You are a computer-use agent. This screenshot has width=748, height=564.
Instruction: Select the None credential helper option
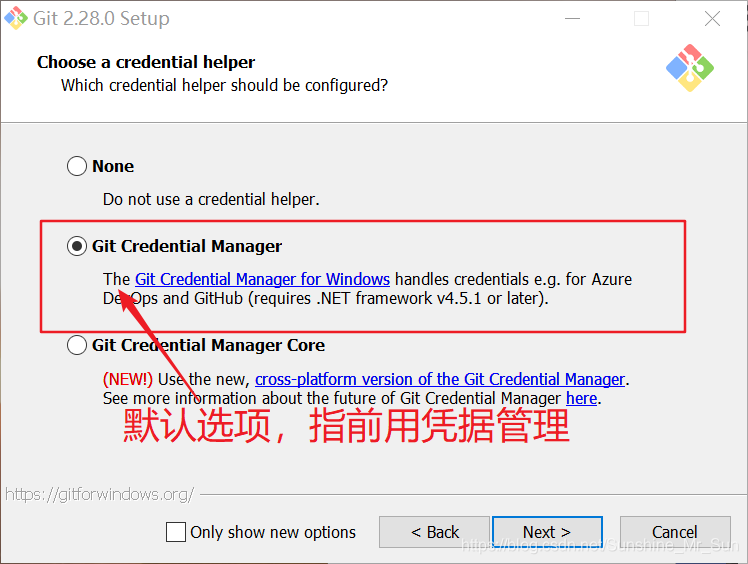tap(77, 166)
